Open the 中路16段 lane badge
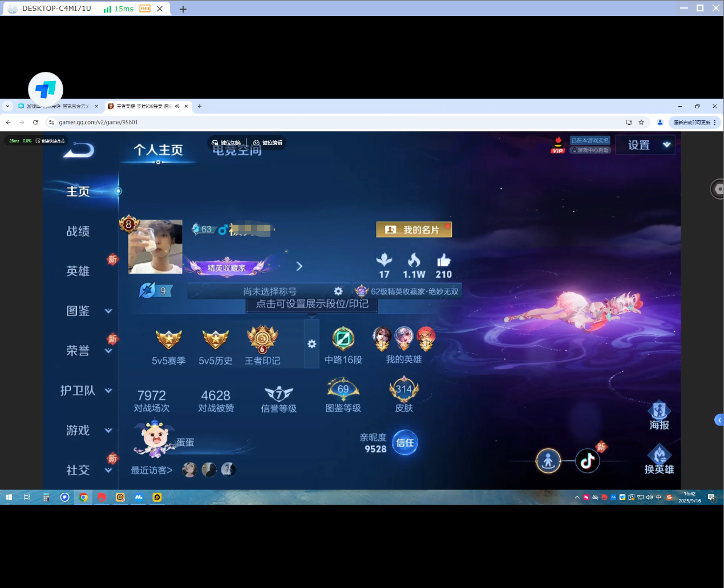 click(343, 339)
